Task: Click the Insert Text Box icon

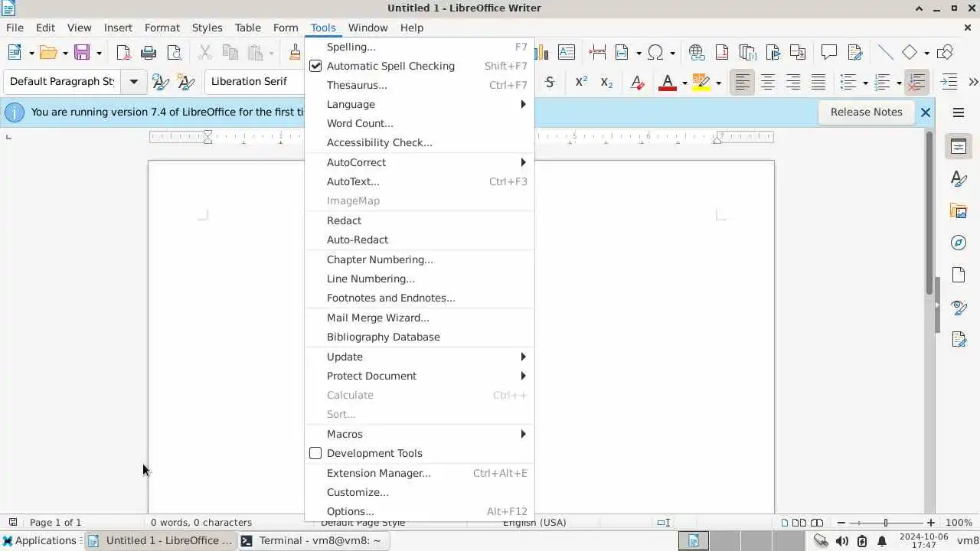Action: (x=567, y=52)
